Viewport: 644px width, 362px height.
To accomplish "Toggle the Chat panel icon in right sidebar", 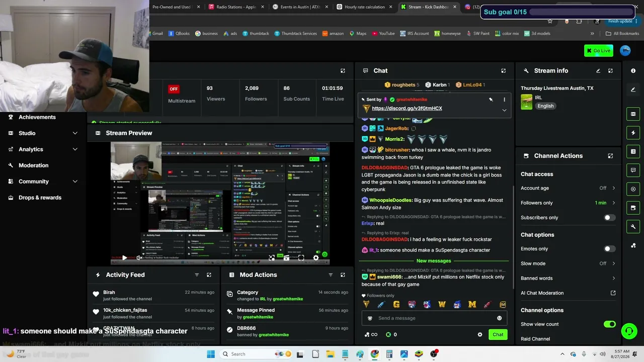I will click(x=633, y=170).
